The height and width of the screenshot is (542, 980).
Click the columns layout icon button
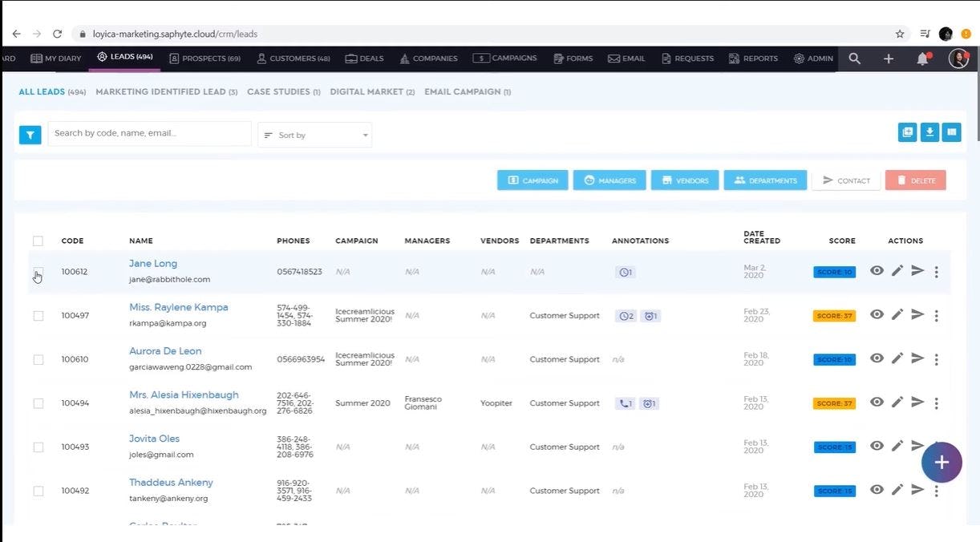point(952,132)
